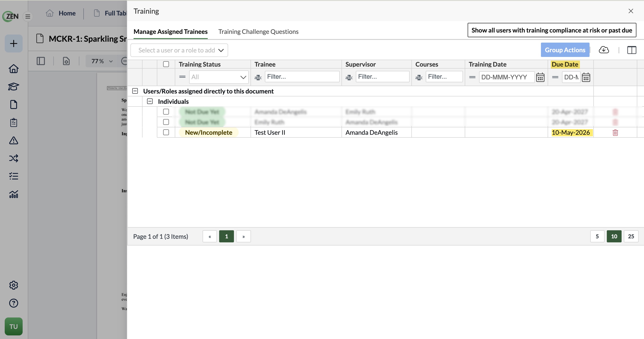This screenshot has width=644, height=339.
Task: Click the cloud download export icon
Action: 604,50
